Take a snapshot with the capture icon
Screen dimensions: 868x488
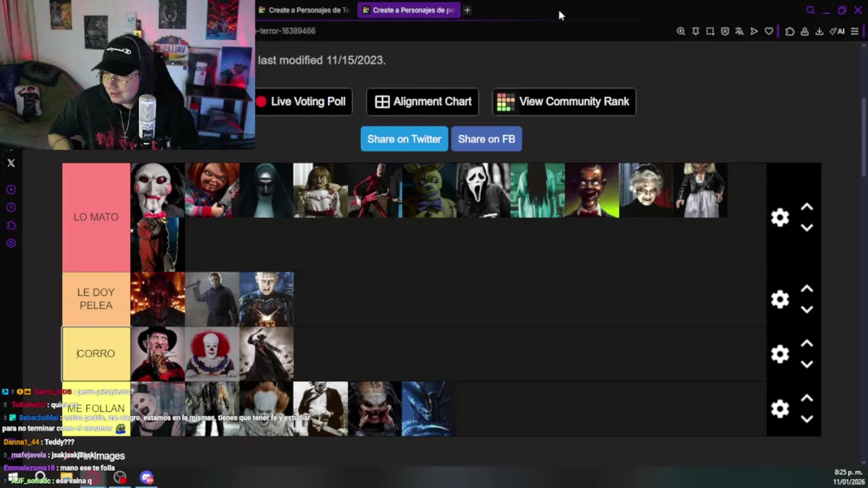click(710, 31)
